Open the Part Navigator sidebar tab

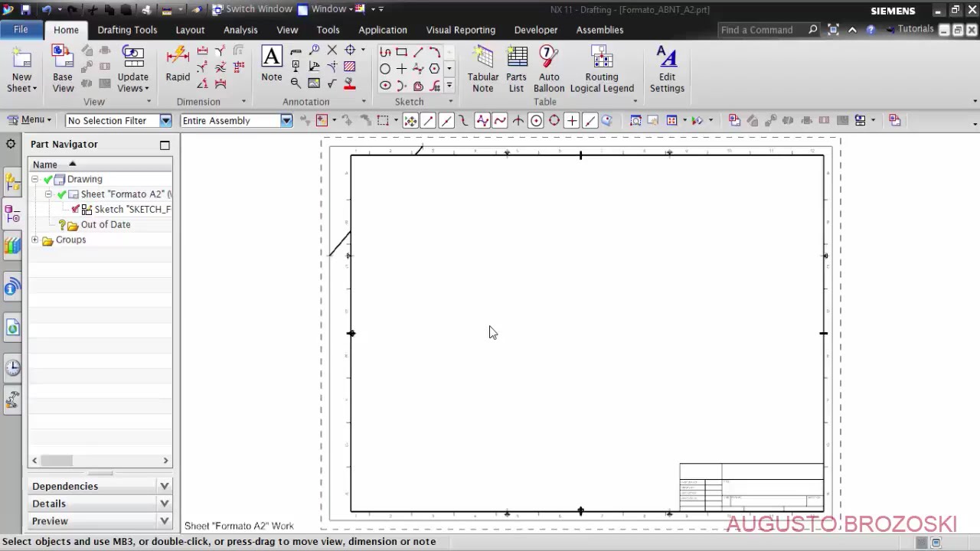(12, 215)
